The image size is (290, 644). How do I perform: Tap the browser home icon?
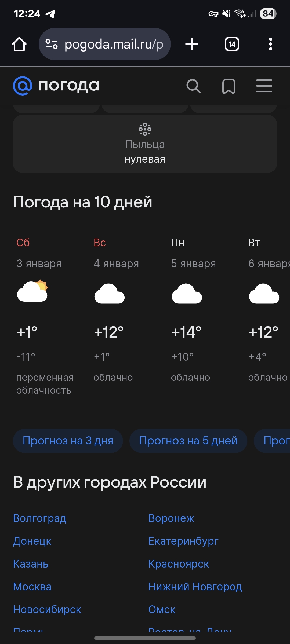pyautogui.click(x=19, y=44)
